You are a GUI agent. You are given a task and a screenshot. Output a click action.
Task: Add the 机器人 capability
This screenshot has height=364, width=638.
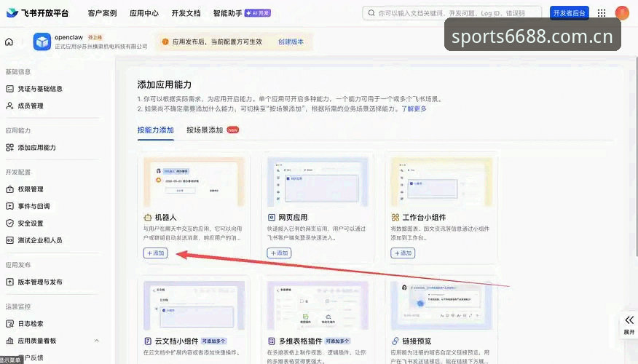coord(155,253)
